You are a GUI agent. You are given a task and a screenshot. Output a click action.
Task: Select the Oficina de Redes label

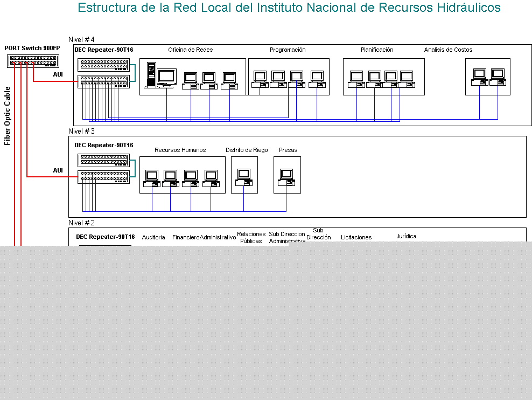pyautogui.click(x=190, y=50)
